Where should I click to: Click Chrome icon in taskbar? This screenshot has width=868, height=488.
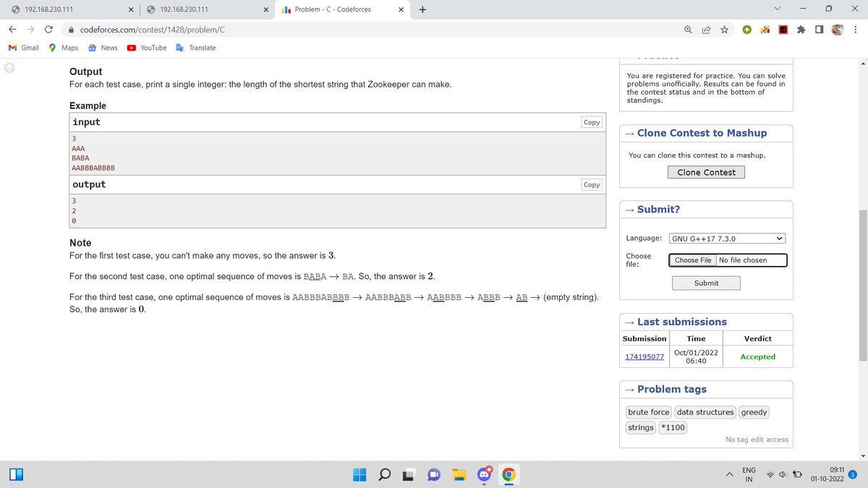pos(509,475)
